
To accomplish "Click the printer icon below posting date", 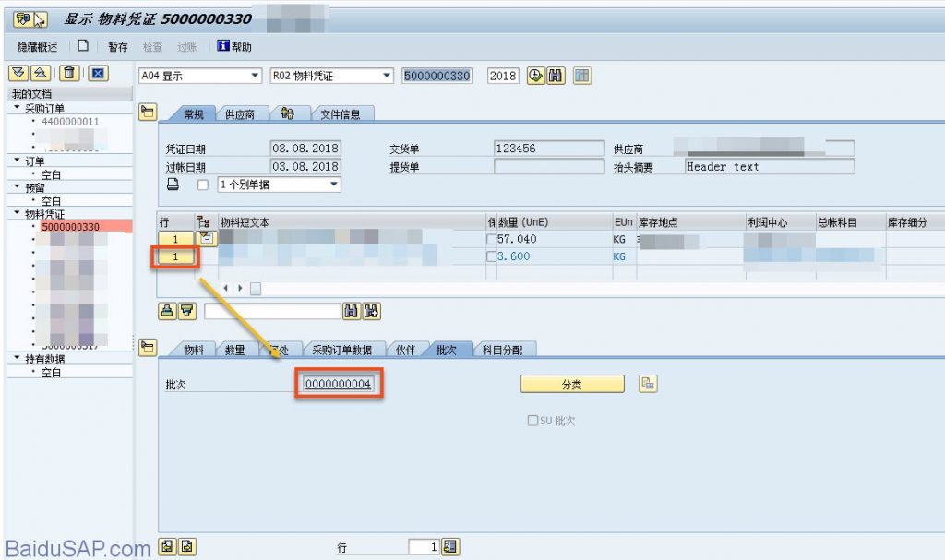I will point(172,185).
